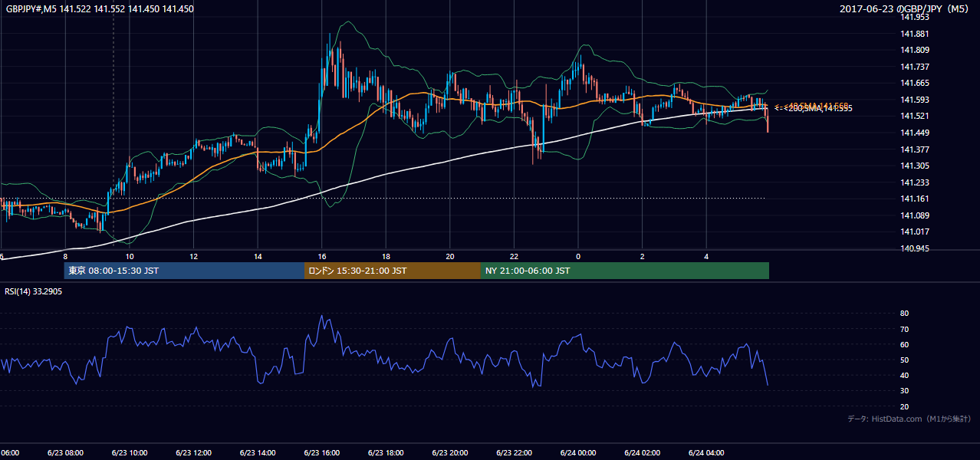
Task: Click RSI scale value 80
Action: point(904,314)
